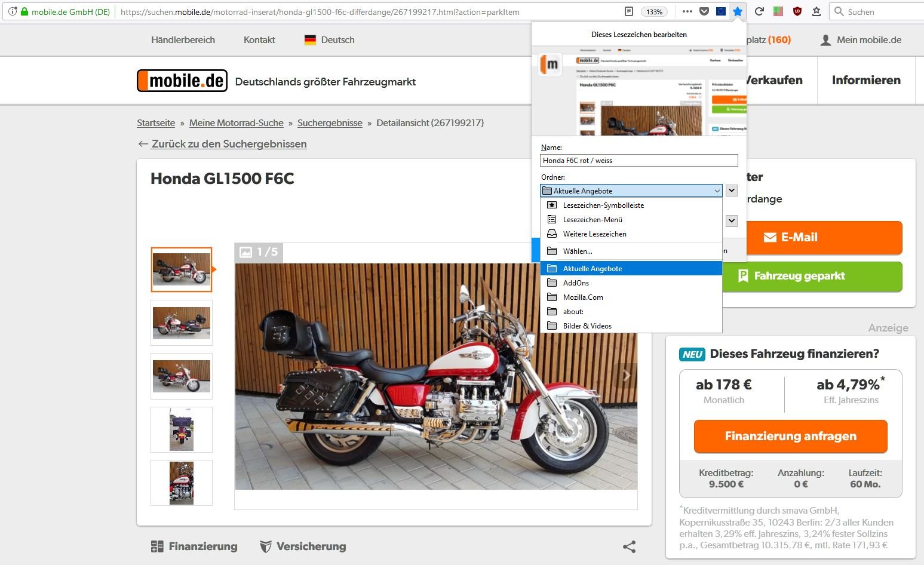
Task: Edit the bookmark Name field
Action: (639, 160)
